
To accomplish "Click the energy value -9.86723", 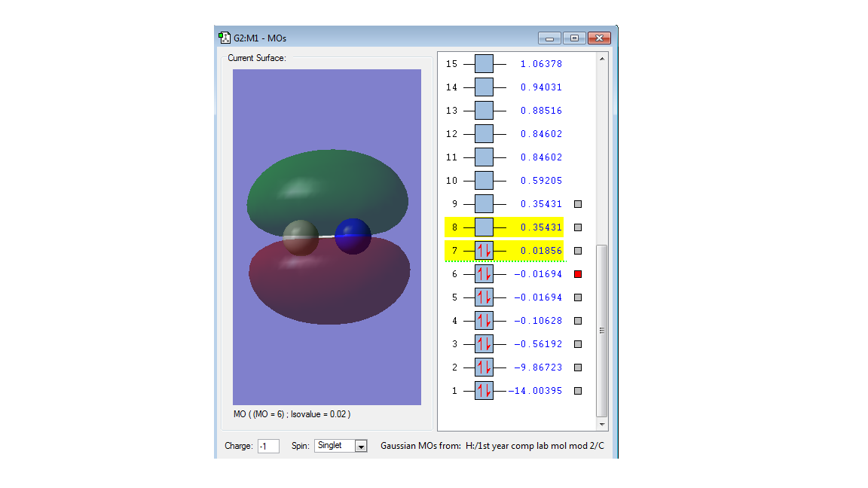I will click(x=538, y=368).
